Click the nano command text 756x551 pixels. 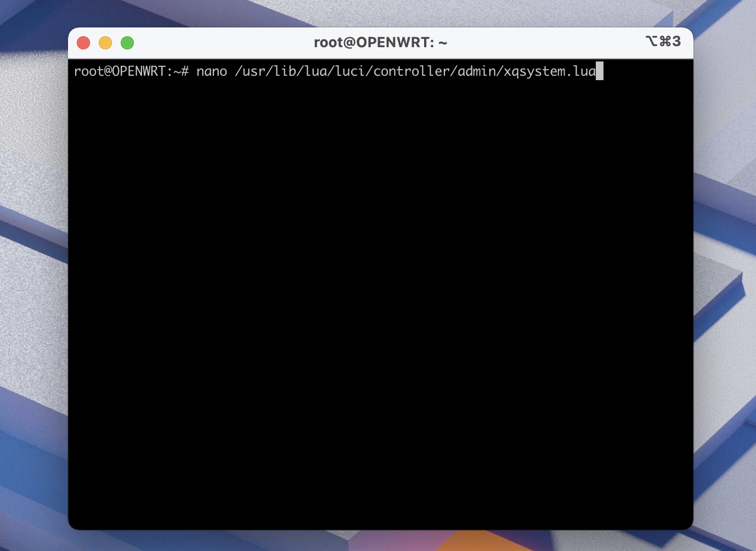tap(212, 71)
